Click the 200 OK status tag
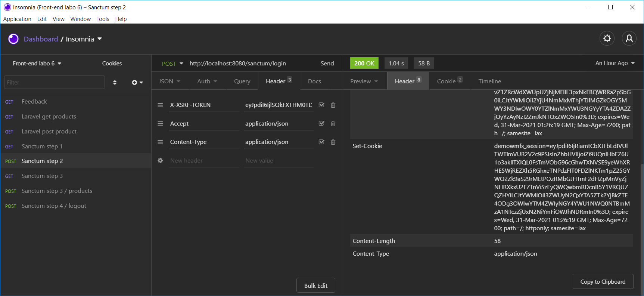This screenshot has width=644, height=296. click(364, 63)
